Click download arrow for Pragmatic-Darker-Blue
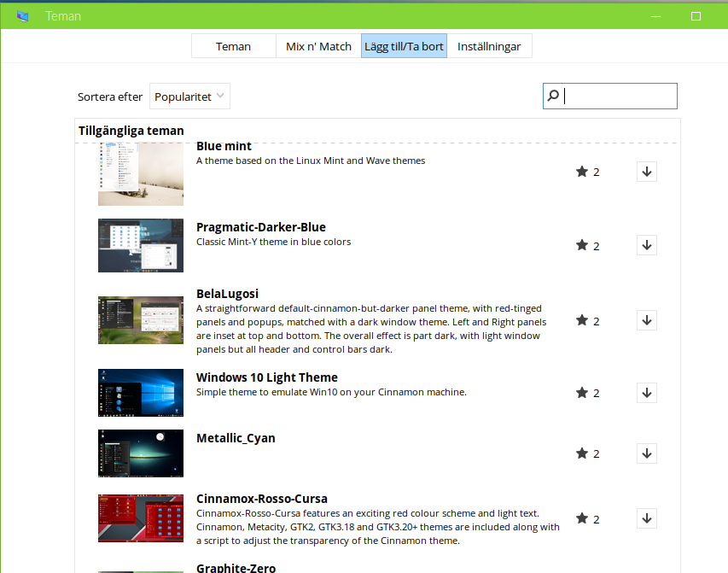This screenshot has width=728, height=573. point(646,245)
